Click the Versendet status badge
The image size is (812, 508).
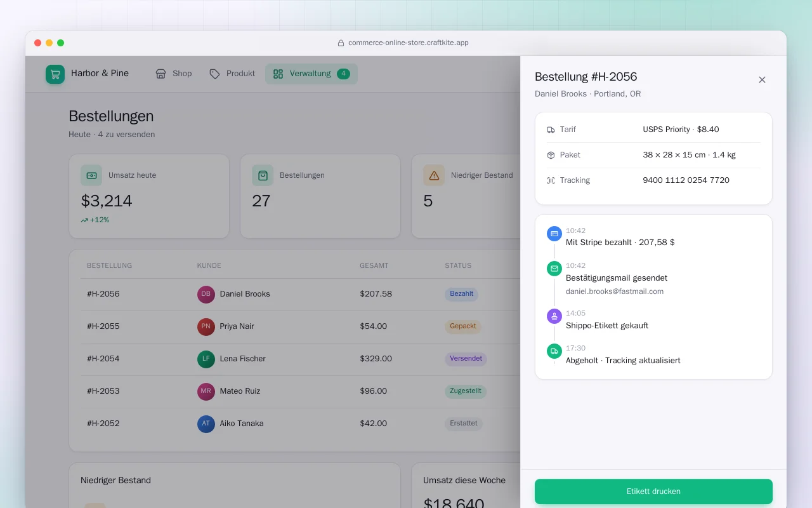click(x=466, y=359)
